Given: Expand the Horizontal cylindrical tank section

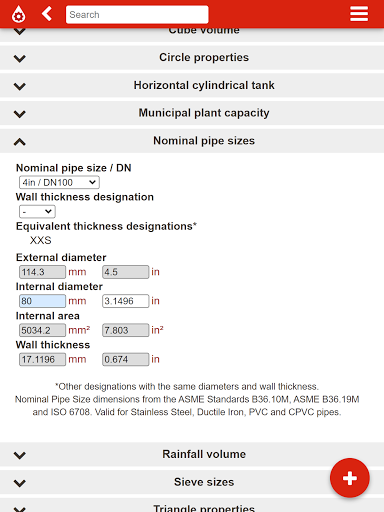Looking at the screenshot, I should coord(192,86).
